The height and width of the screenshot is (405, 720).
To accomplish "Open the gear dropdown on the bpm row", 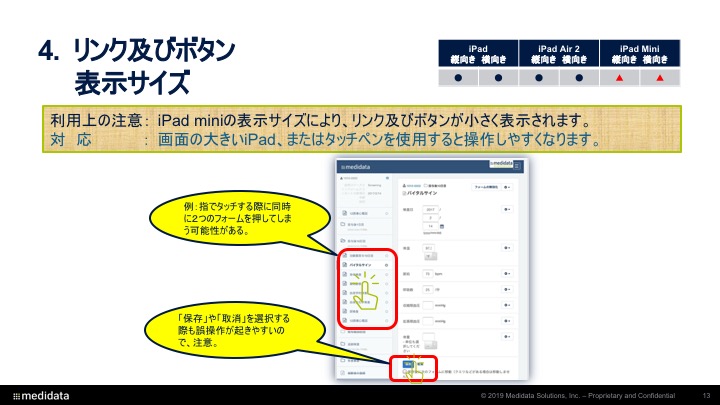I will (x=507, y=274).
